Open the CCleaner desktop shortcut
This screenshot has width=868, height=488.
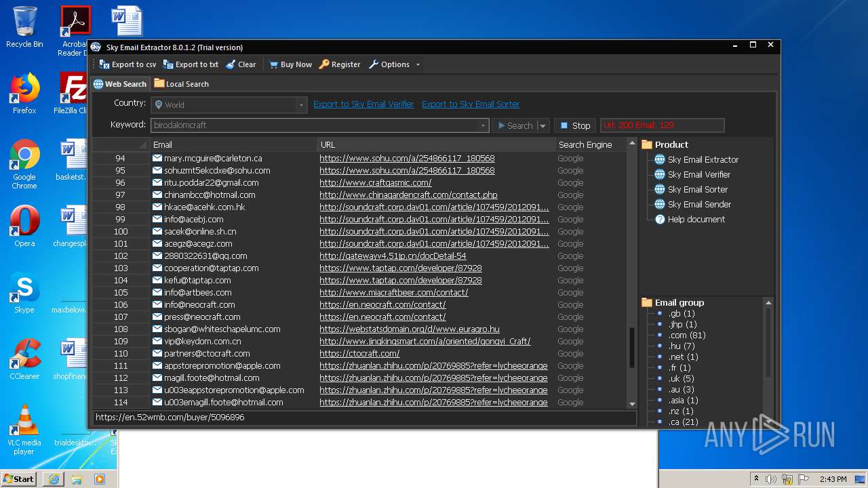(x=24, y=359)
